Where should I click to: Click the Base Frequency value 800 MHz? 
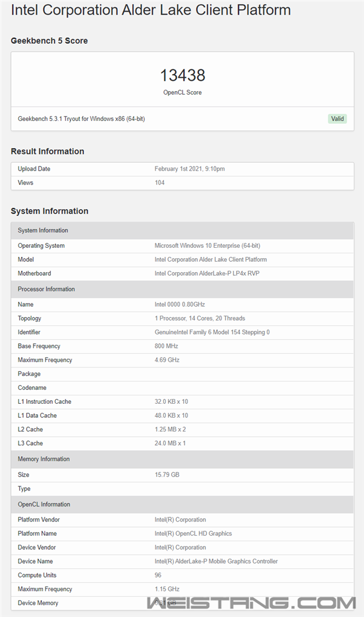pyautogui.click(x=166, y=346)
